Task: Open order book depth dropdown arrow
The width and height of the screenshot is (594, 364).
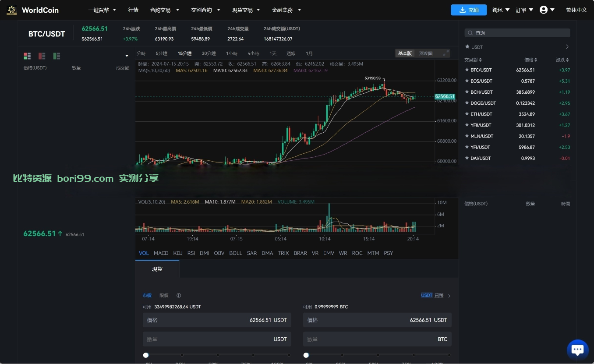Action: 127,56
